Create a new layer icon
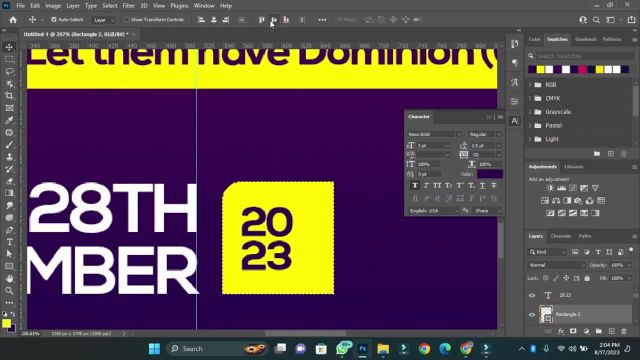This screenshot has height=360, width=640. click(611, 331)
